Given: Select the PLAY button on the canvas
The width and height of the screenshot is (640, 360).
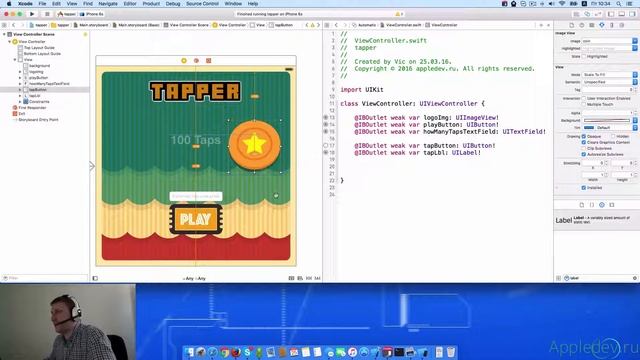Looking at the screenshot, I should pos(196,219).
